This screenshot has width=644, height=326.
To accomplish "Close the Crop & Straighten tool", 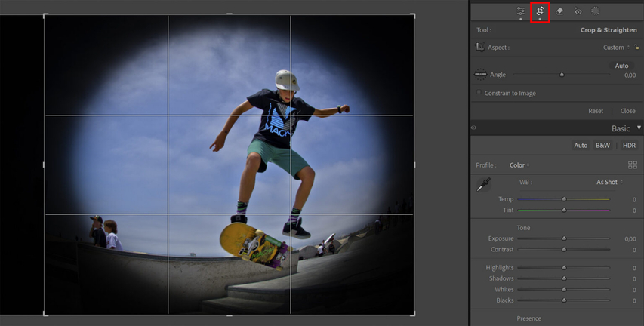I will (x=627, y=111).
